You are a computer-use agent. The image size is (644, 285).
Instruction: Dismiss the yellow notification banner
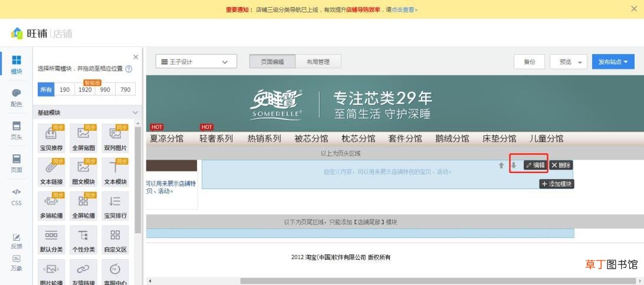[634, 9]
